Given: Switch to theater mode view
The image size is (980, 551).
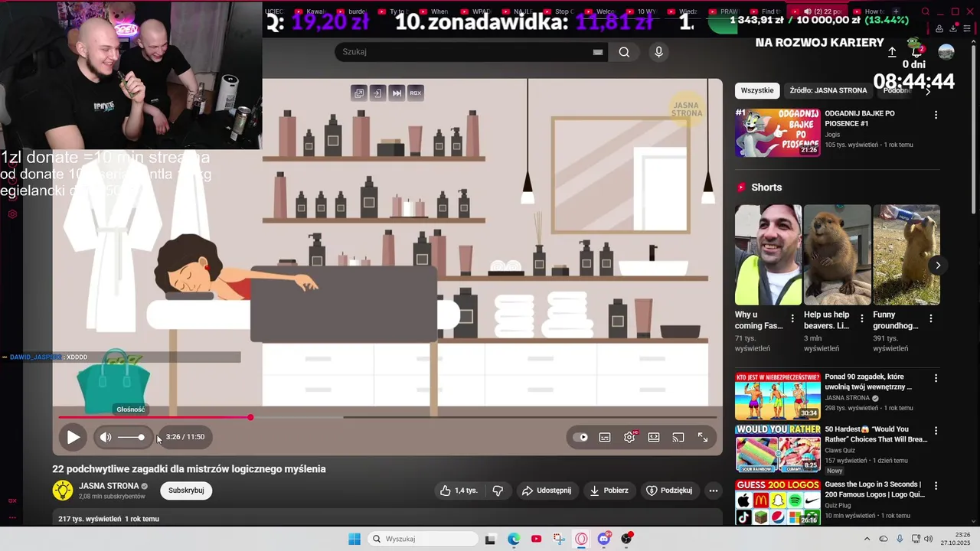Looking at the screenshot, I should point(654,438).
